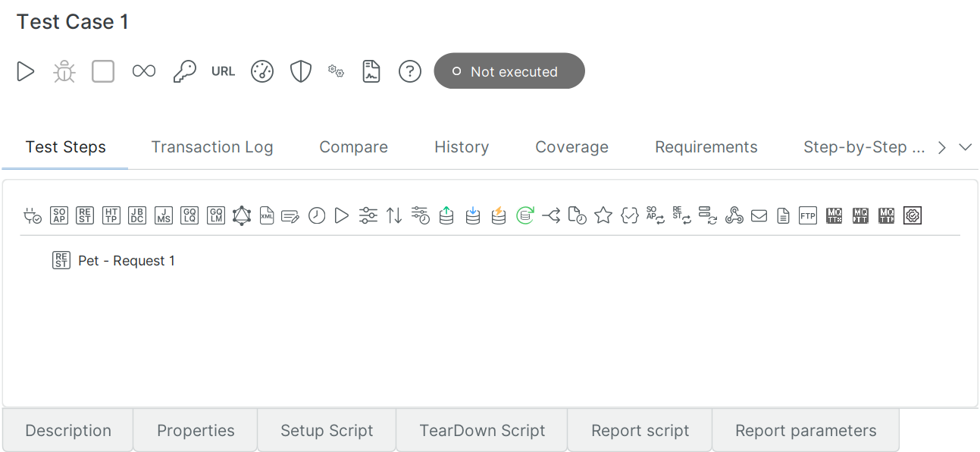Add a JDBC request step
Image resolution: width=980 pixels, height=452 pixels.
[137, 215]
